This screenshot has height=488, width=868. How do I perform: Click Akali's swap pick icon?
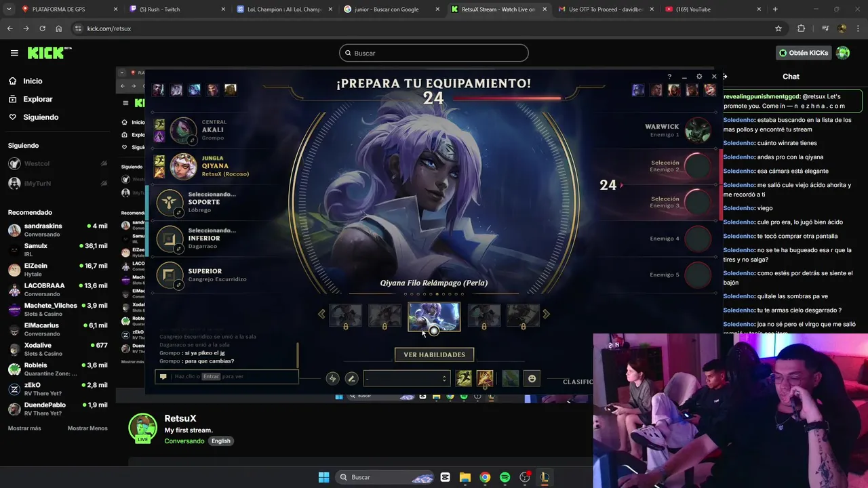point(192,140)
